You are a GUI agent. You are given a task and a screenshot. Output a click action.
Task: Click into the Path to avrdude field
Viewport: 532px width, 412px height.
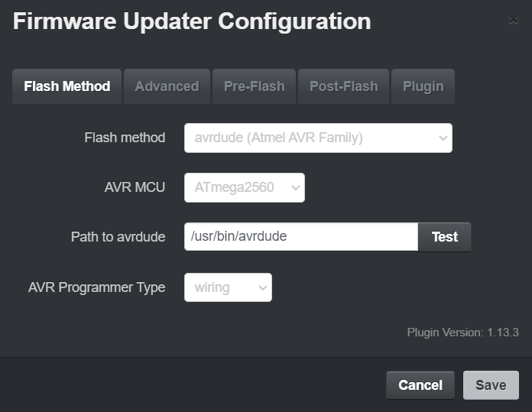300,237
